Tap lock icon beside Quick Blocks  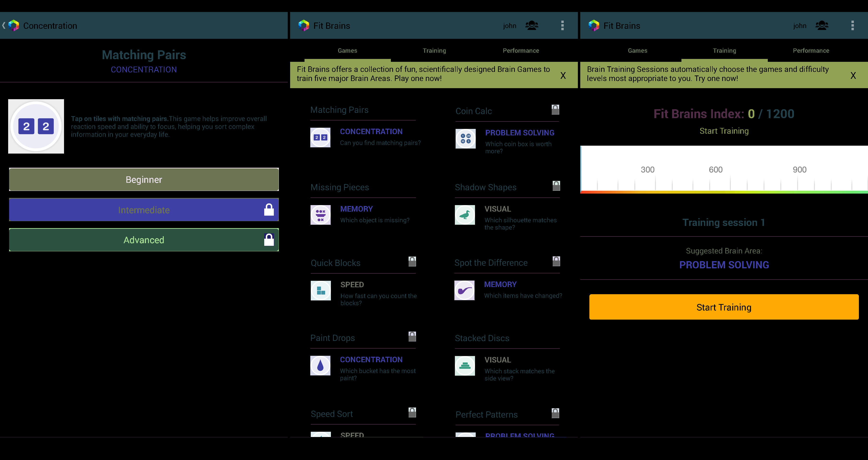click(x=412, y=262)
